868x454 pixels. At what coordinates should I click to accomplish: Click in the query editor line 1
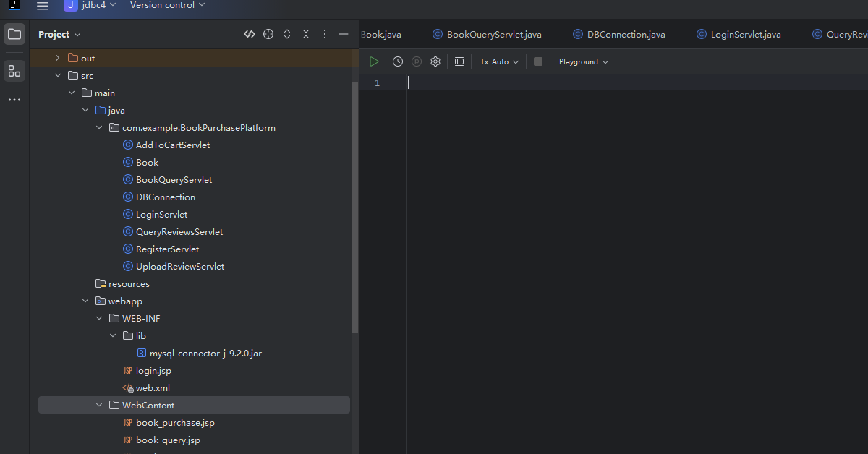click(x=637, y=82)
